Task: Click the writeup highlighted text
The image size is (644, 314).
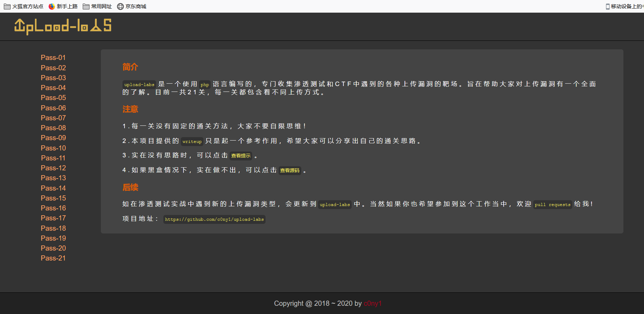Action: click(192, 141)
